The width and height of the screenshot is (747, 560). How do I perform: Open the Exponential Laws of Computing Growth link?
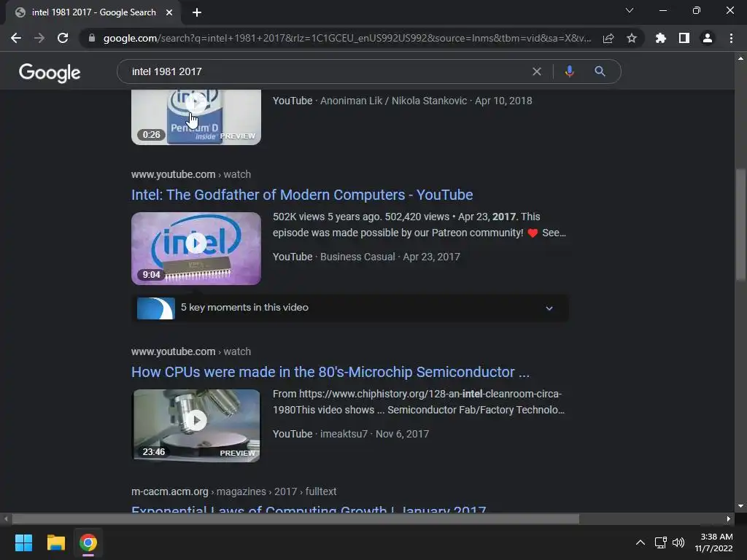(x=309, y=510)
